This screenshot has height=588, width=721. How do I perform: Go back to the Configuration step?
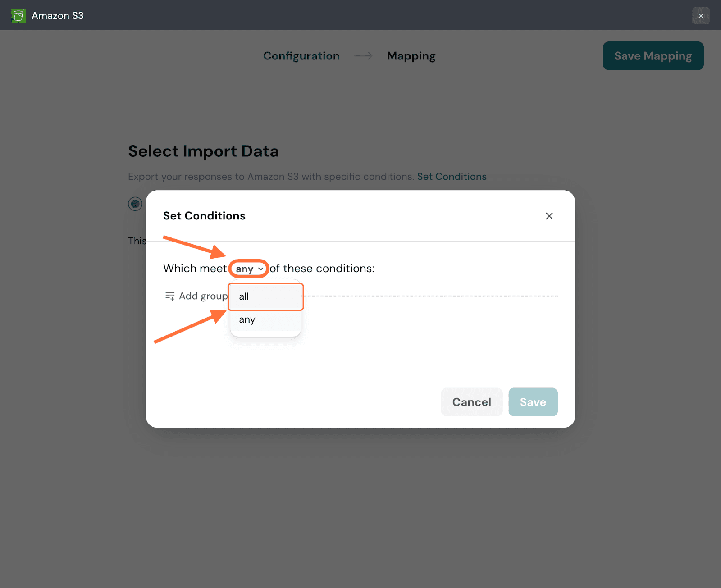(301, 56)
